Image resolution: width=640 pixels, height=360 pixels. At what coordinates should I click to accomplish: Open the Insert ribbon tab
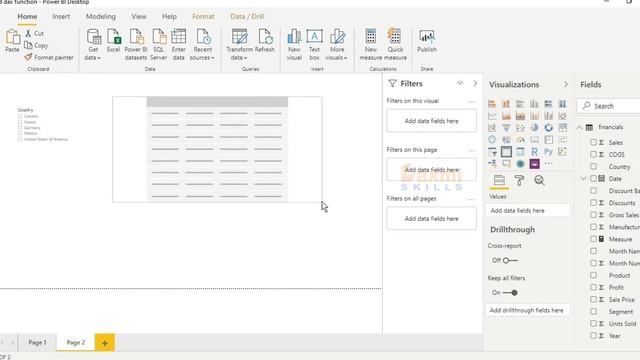tap(61, 16)
